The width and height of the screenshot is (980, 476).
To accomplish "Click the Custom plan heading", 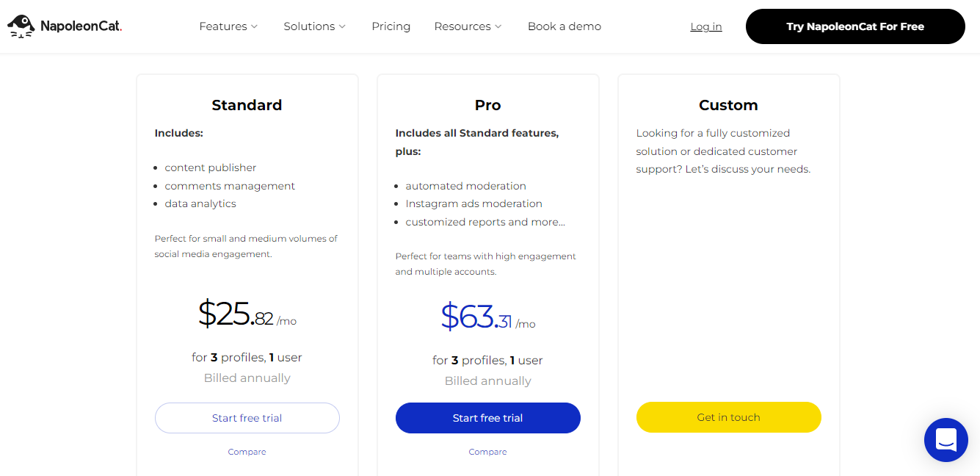I will (728, 105).
